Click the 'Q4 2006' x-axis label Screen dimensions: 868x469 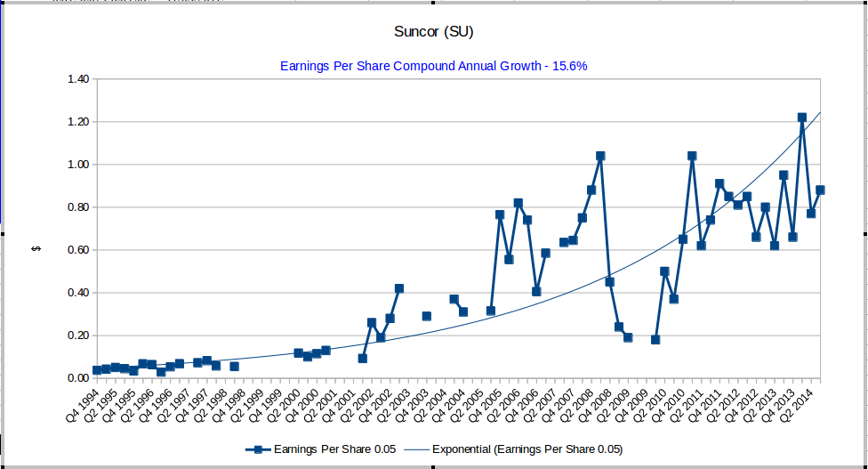point(522,406)
